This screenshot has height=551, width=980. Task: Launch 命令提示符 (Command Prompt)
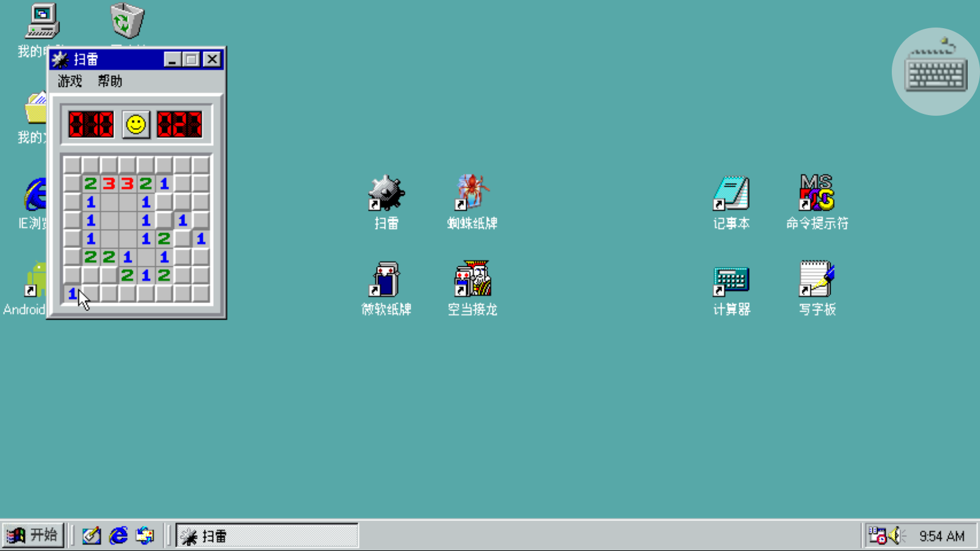click(817, 196)
